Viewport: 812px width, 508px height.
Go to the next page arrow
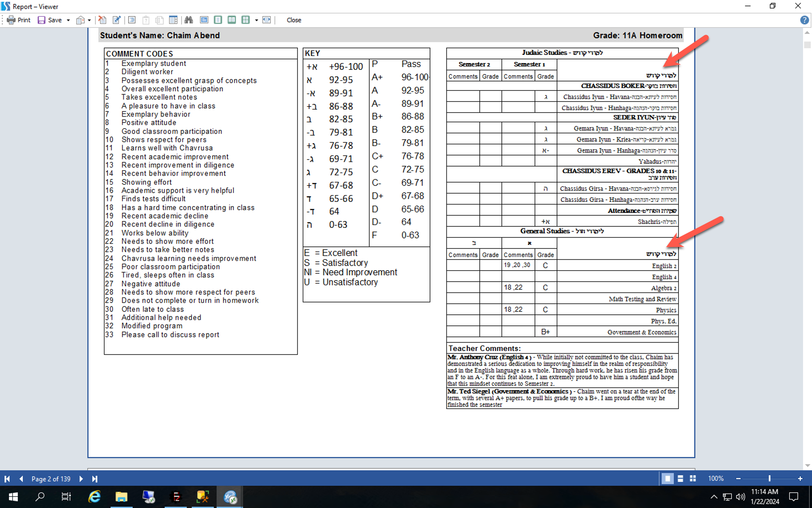[81, 479]
